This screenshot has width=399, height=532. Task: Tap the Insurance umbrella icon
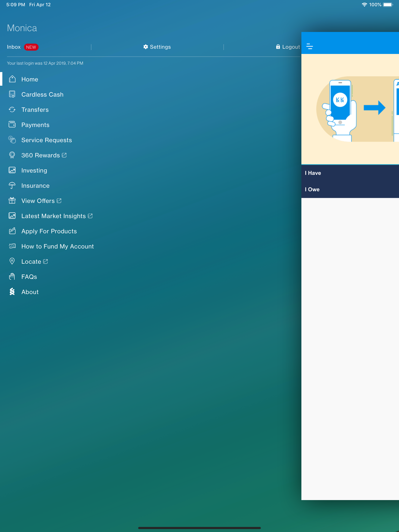point(12,185)
